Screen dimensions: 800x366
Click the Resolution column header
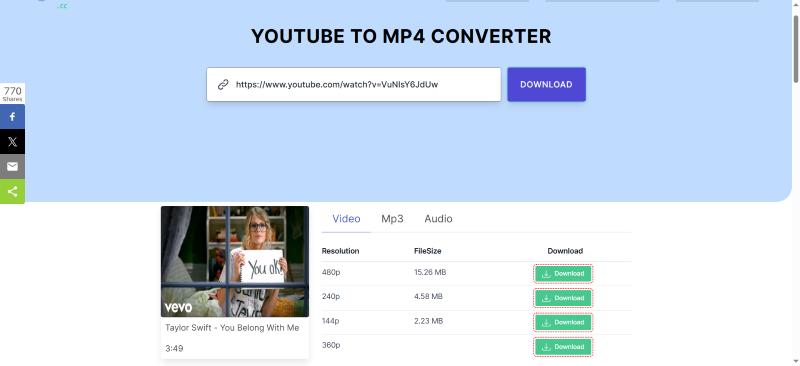(340, 251)
